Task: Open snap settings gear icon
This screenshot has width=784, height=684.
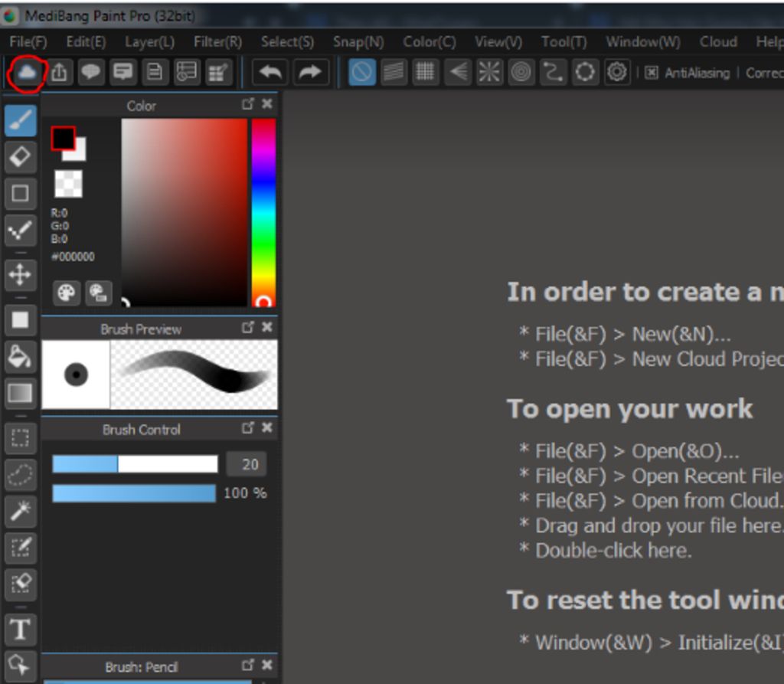Action: click(617, 73)
